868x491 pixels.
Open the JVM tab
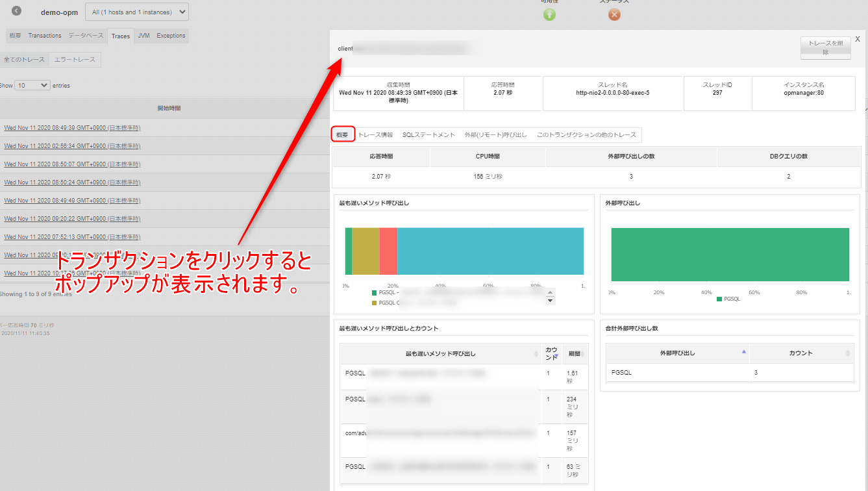tap(143, 36)
